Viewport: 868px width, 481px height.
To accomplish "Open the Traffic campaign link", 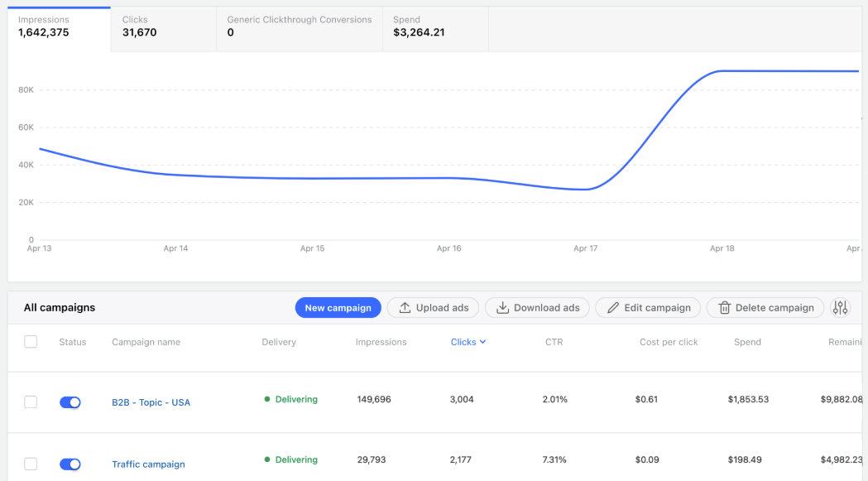I will pyautogui.click(x=148, y=464).
